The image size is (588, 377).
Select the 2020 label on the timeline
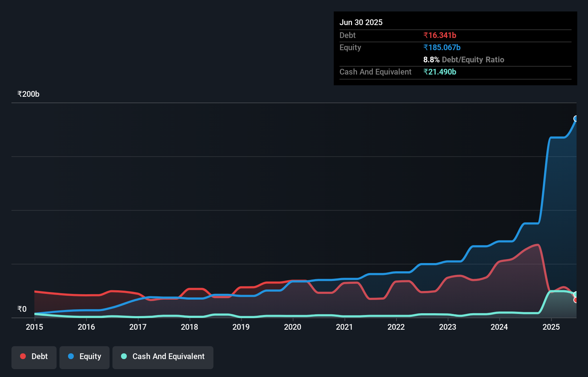coord(293,327)
